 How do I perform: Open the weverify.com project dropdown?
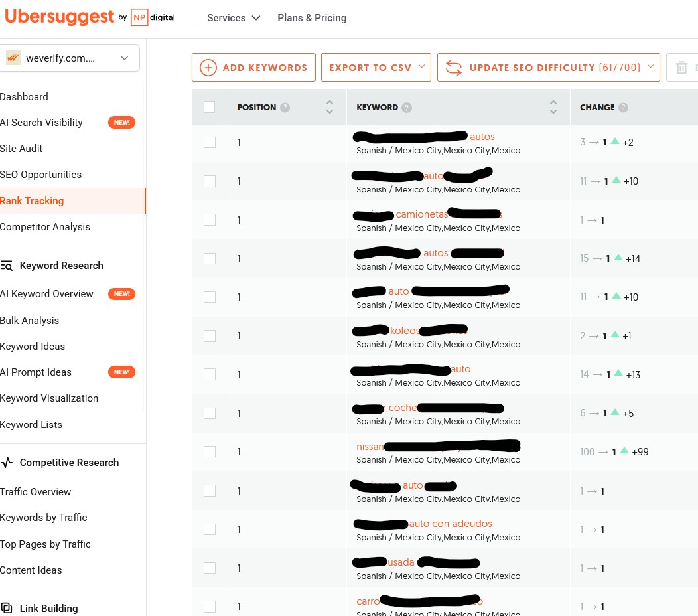125,58
